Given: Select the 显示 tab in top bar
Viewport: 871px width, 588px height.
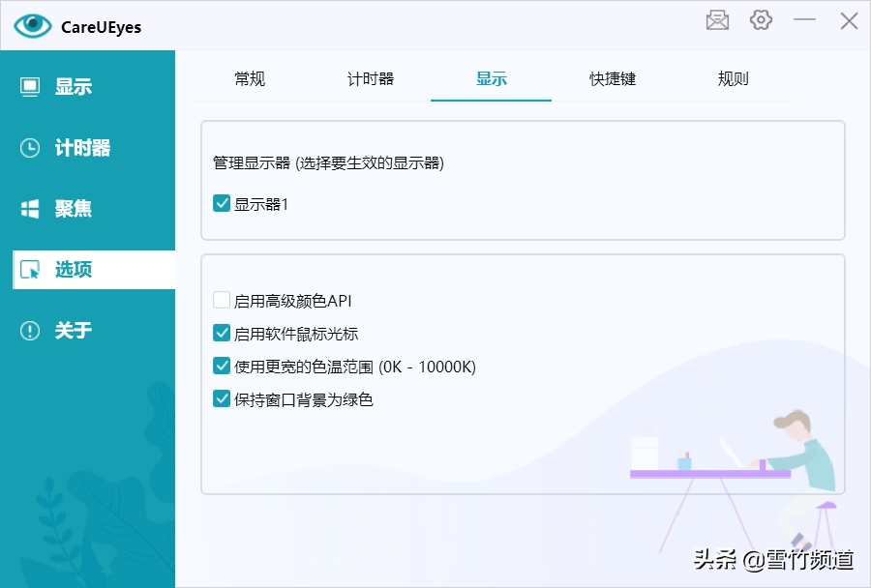Looking at the screenshot, I should click(492, 79).
